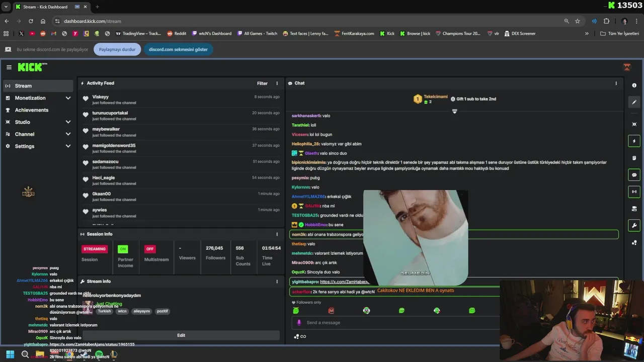Click the camera video icon in the right sidebar
The image size is (644, 362).
pos(634,209)
